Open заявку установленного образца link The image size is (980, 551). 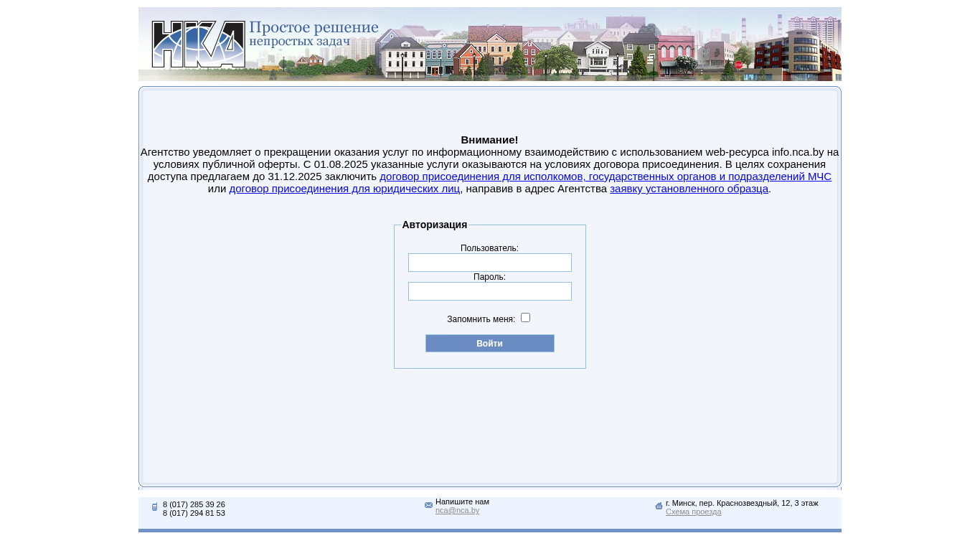click(x=689, y=189)
